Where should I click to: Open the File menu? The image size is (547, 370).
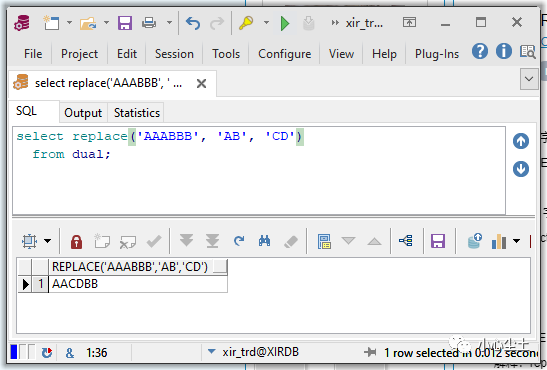point(33,54)
